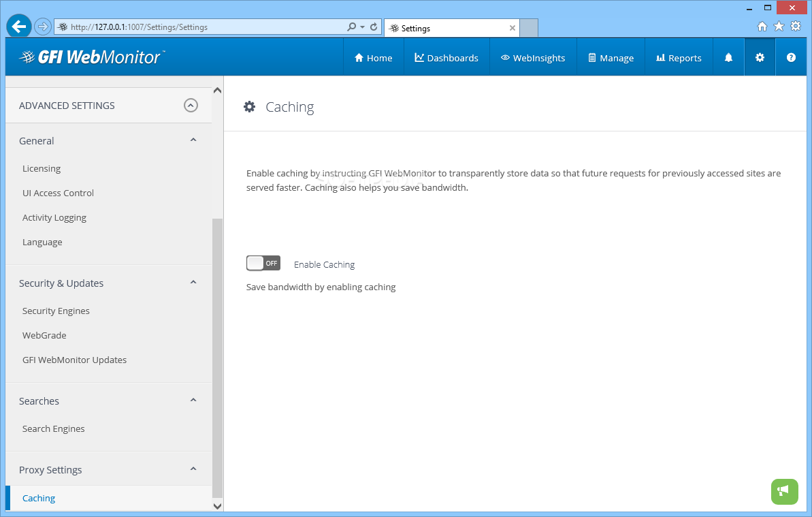Click the sidebar scroll down arrow
This screenshot has width=812, height=517.
tap(218, 506)
